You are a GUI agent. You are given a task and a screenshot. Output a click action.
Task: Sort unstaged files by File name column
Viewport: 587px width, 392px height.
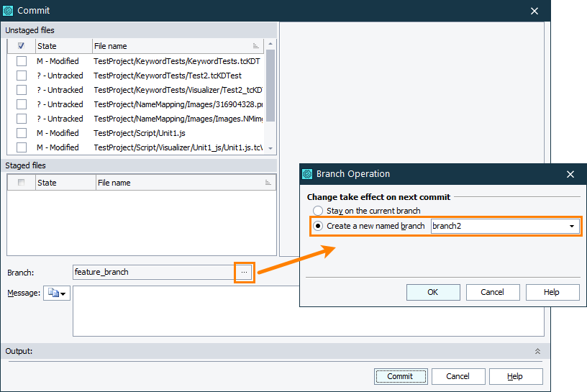point(178,46)
